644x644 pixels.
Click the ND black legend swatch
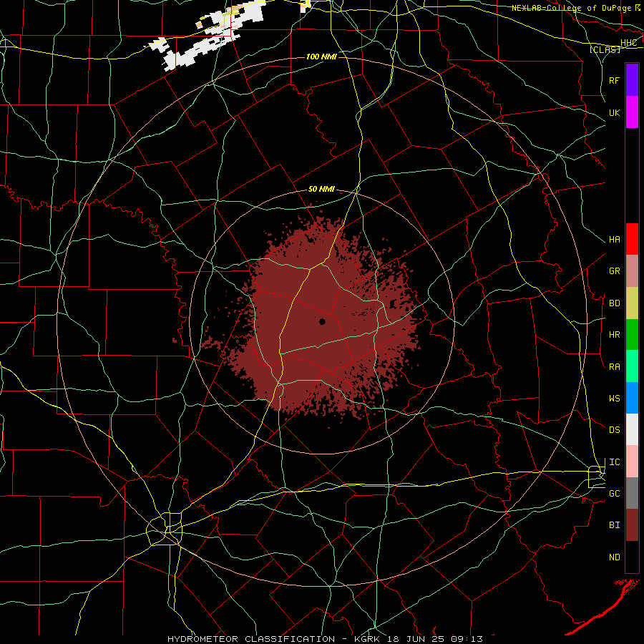coord(632,557)
